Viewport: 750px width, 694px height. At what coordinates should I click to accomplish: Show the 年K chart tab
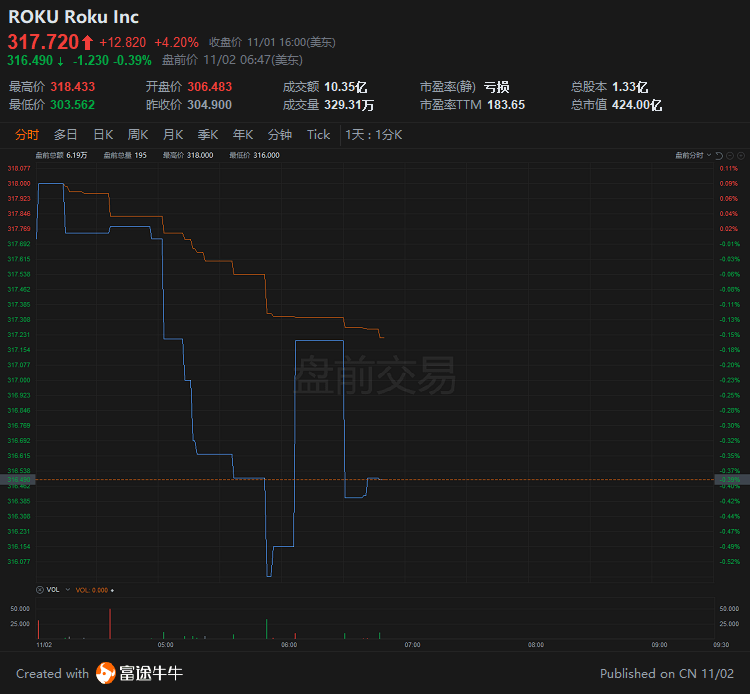[243, 135]
